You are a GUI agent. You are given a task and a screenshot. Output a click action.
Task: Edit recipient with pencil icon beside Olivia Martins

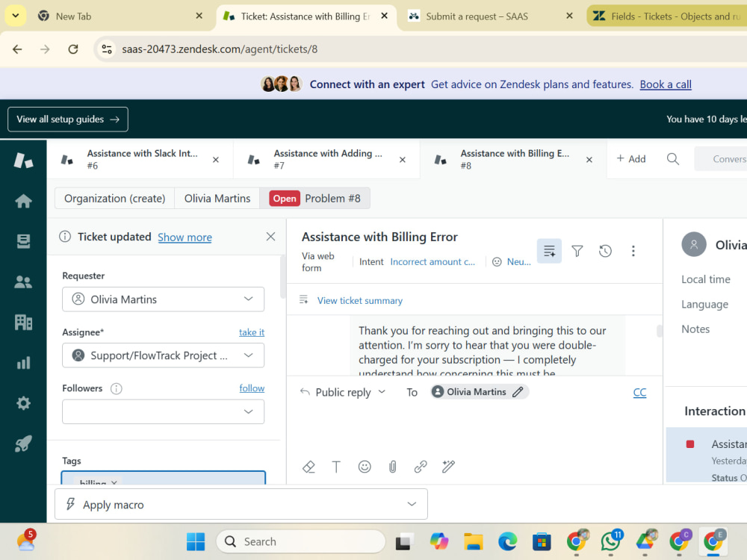pyautogui.click(x=518, y=392)
